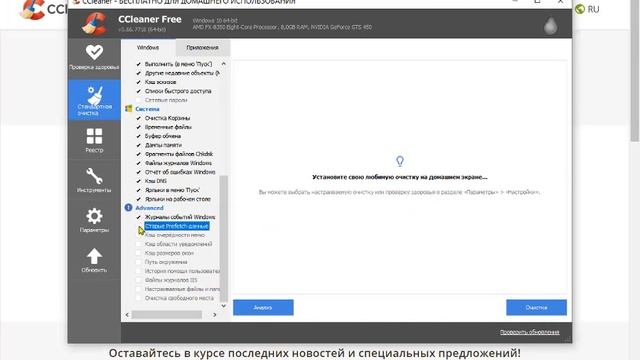
Task: Switch to the Windows tab
Action: point(148,48)
